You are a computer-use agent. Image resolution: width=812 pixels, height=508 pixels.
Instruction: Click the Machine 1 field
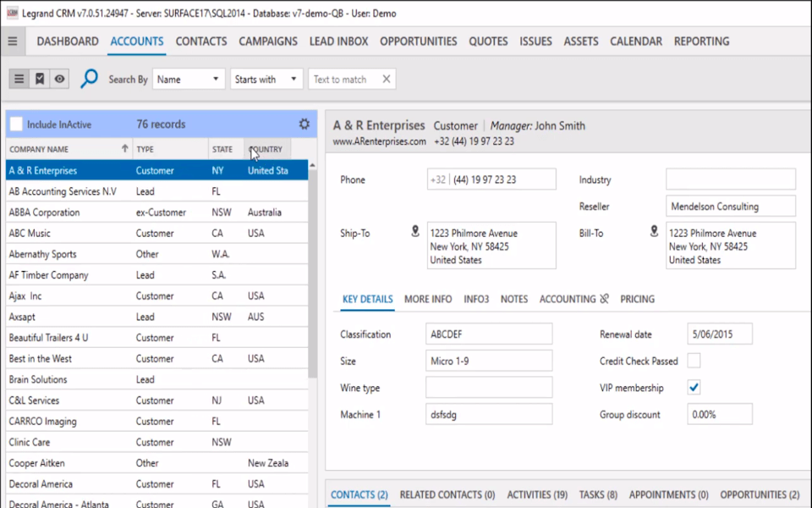pos(489,414)
